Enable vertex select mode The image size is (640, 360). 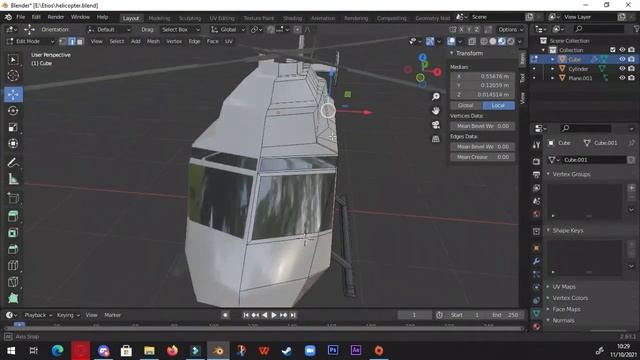pyautogui.click(x=63, y=41)
